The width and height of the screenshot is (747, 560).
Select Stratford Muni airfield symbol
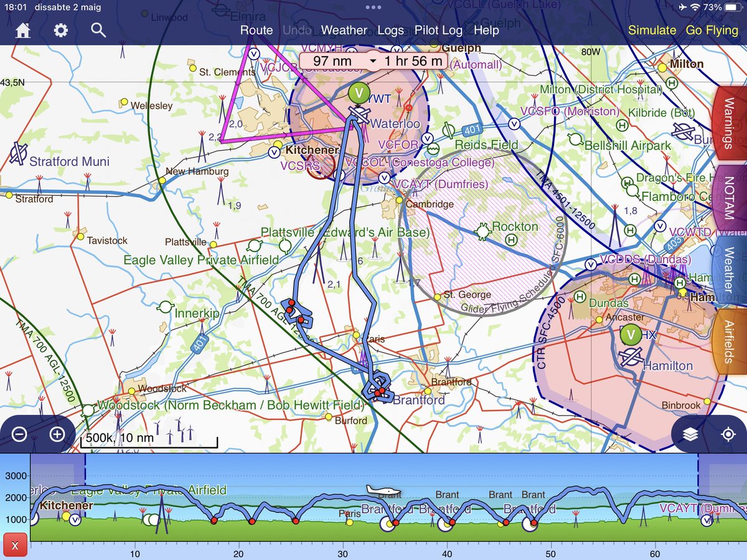tap(18, 153)
